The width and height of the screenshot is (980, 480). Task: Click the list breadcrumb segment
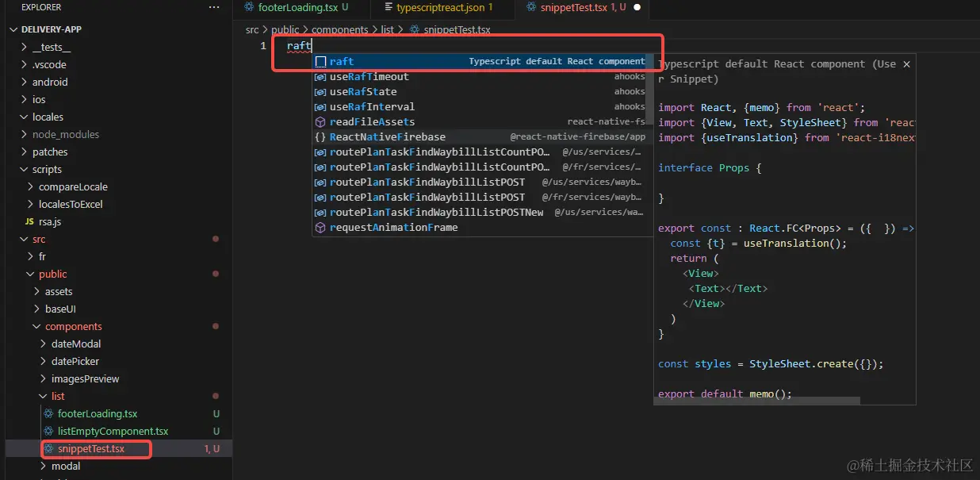point(388,29)
